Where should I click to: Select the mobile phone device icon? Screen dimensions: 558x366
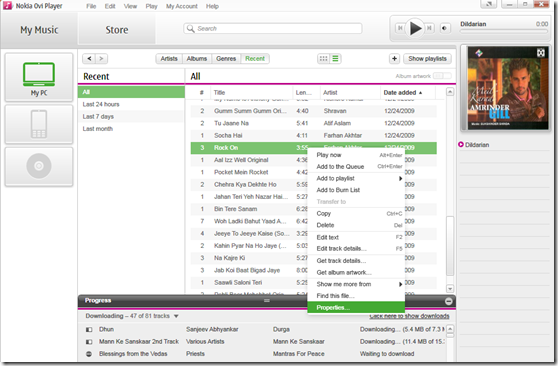(x=39, y=124)
